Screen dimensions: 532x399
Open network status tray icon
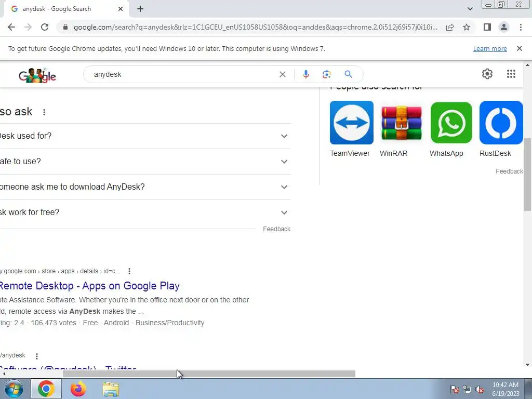coord(467,389)
